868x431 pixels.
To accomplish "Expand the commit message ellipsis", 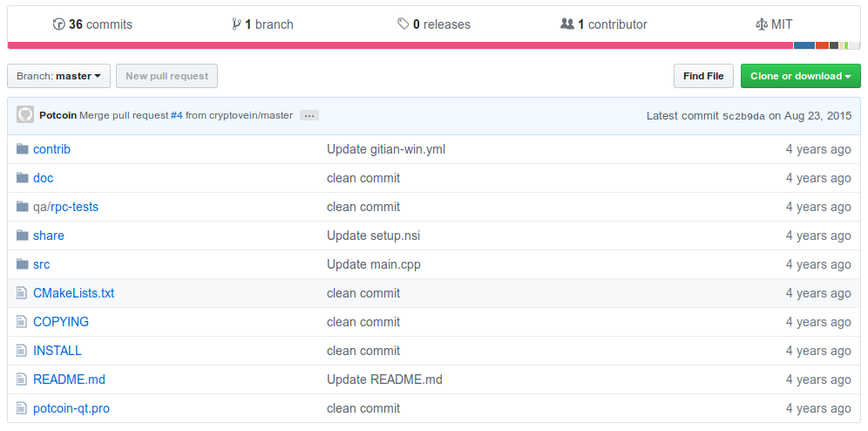I will 309,115.
